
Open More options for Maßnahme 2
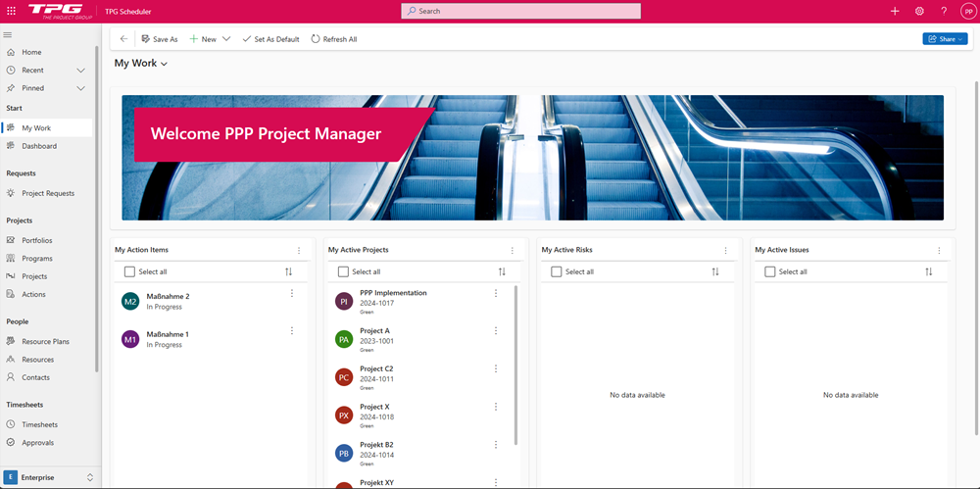pyautogui.click(x=292, y=293)
